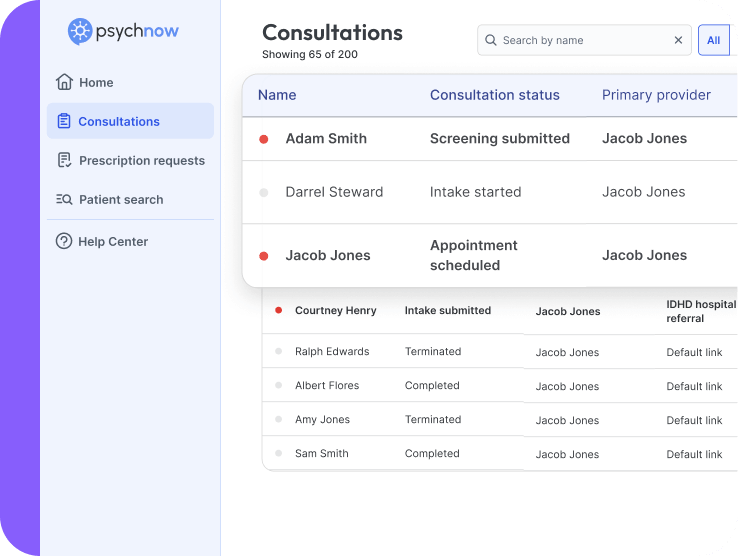The image size is (738, 556).
Task: Click the grey dot beside Albert Flores
Action: point(279,385)
